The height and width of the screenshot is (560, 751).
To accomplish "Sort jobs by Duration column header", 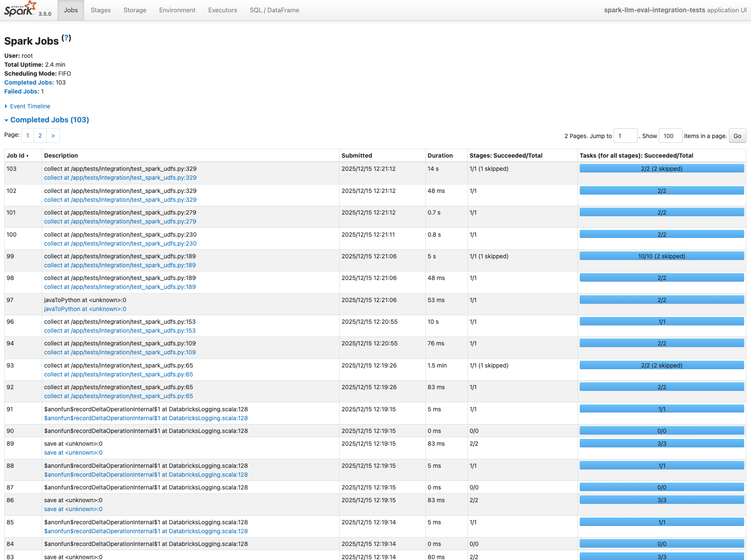I will click(440, 156).
